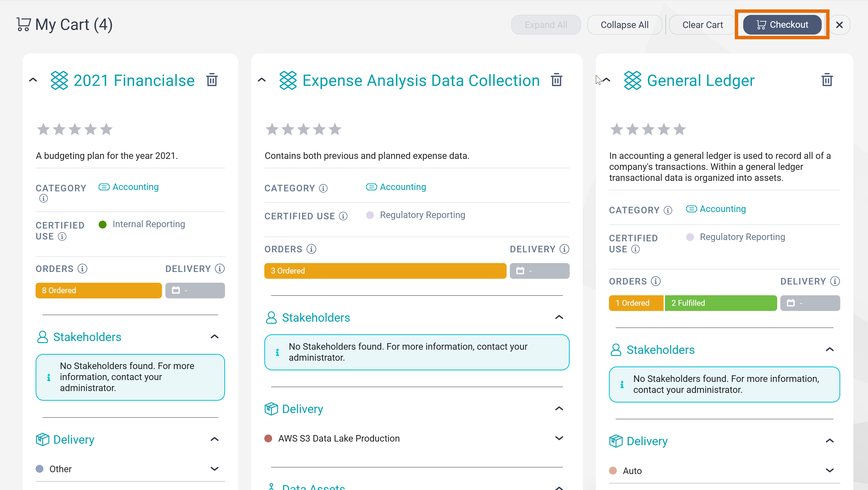Open Orders info icon in Expense Analysis card
This screenshot has width=868, height=490.
tap(311, 249)
